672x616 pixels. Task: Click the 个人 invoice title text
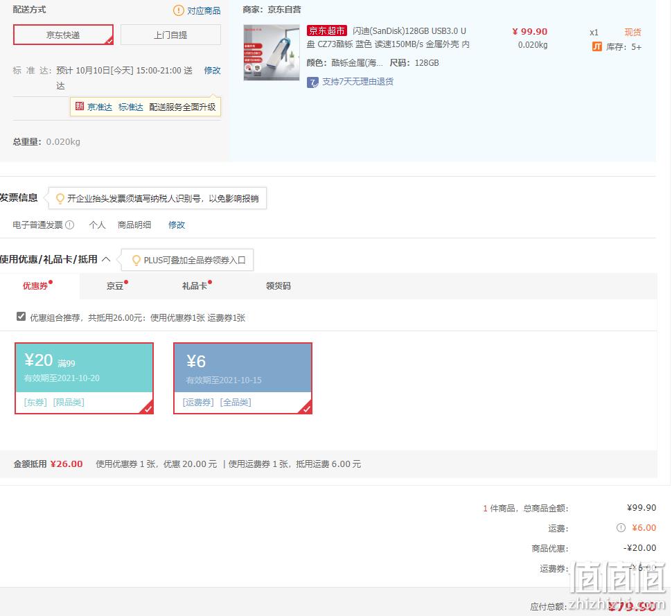point(97,225)
